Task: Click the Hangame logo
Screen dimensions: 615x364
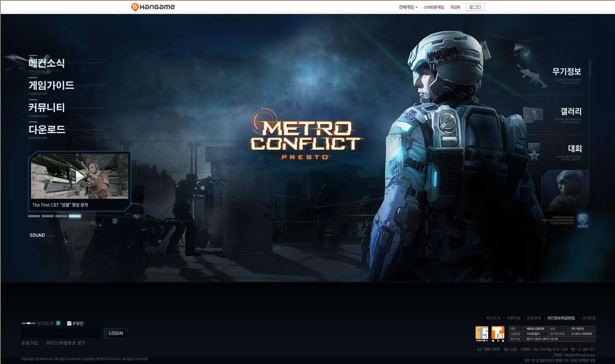Action: (153, 7)
